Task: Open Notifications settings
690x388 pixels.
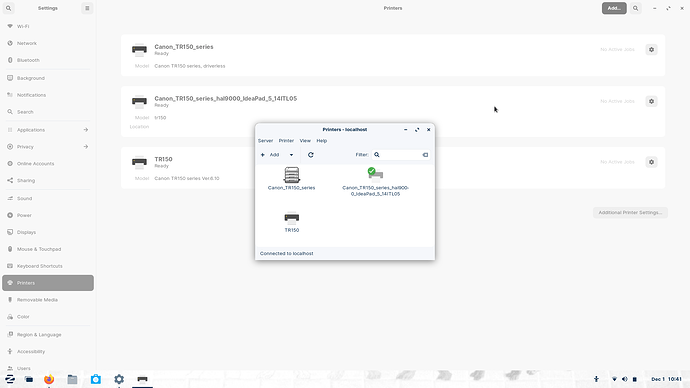Action: click(x=48, y=95)
